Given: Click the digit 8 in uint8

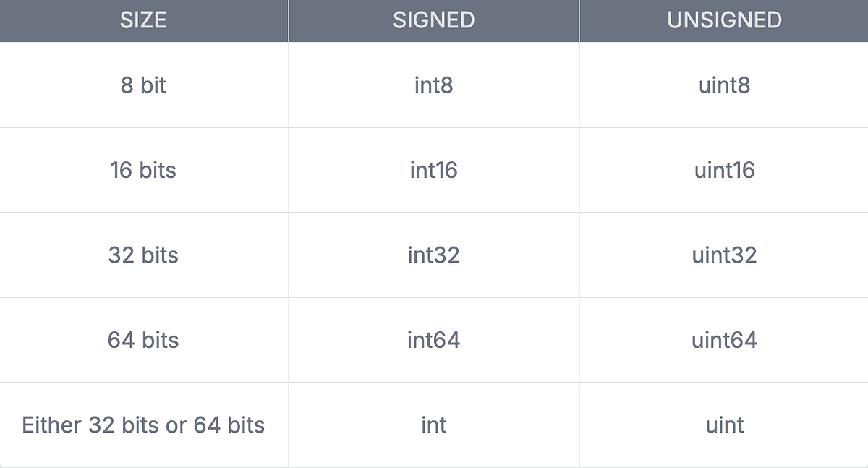Looking at the screenshot, I should [x=743, y=85].
